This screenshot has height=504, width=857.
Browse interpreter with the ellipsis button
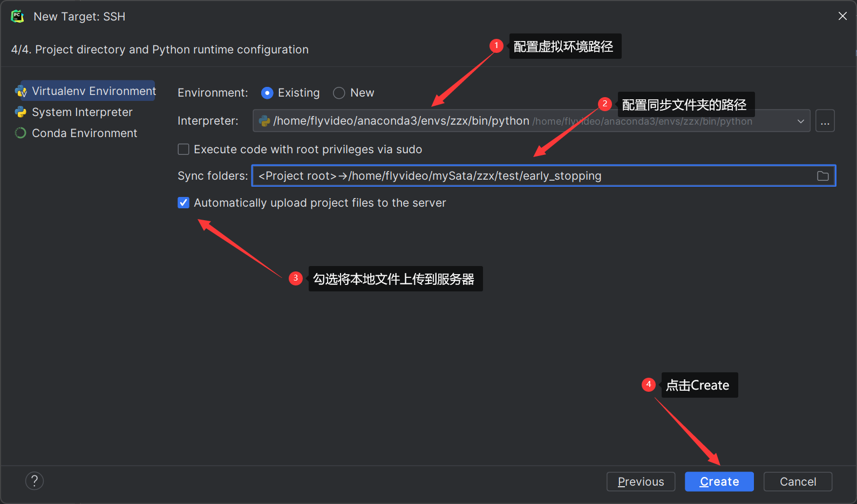(825, 121)
